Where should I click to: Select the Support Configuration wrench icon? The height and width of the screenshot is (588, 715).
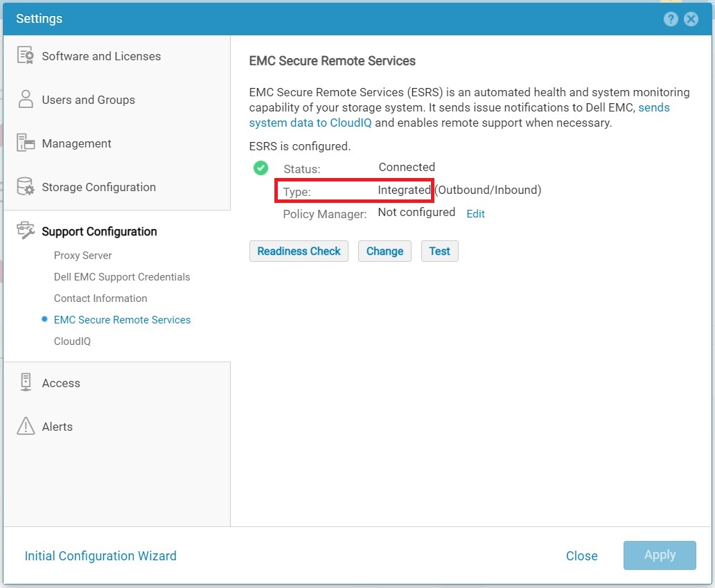[25, 231]
